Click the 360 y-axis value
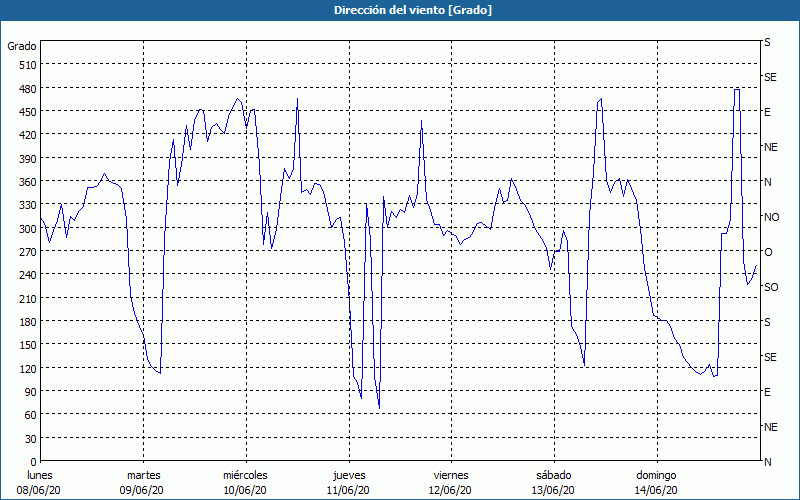800x500 pixels. [28, 182]
